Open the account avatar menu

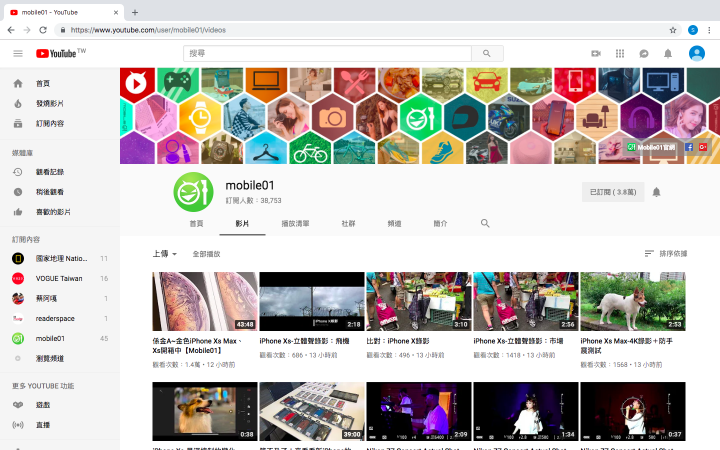[x=697, y=53]
